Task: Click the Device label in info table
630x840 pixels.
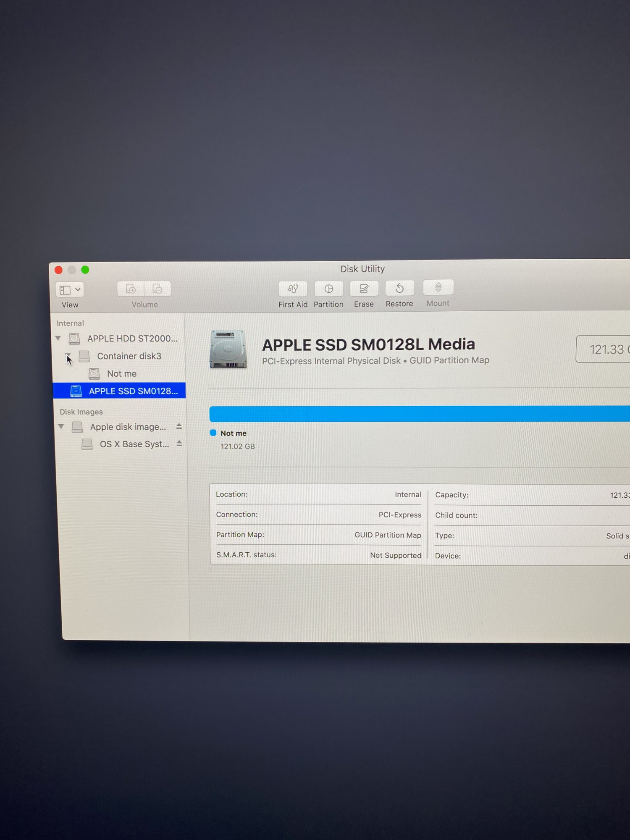Action: click(x=448, y=556)
